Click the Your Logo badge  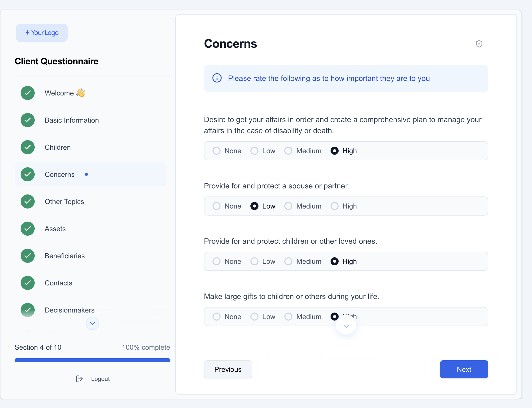pos(42,33)
